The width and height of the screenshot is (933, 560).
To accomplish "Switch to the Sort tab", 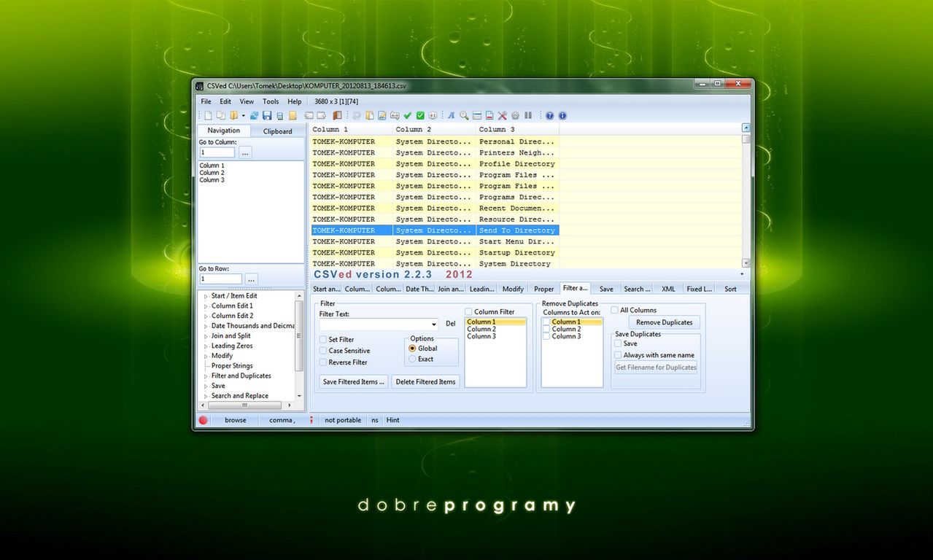I will 730,289.
